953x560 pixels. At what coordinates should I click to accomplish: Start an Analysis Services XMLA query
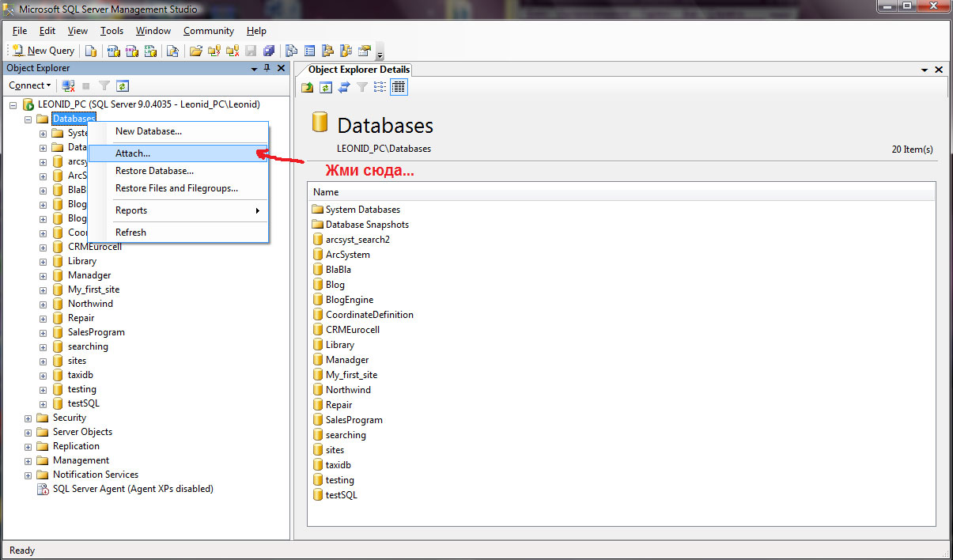click(x=150, y=51)
